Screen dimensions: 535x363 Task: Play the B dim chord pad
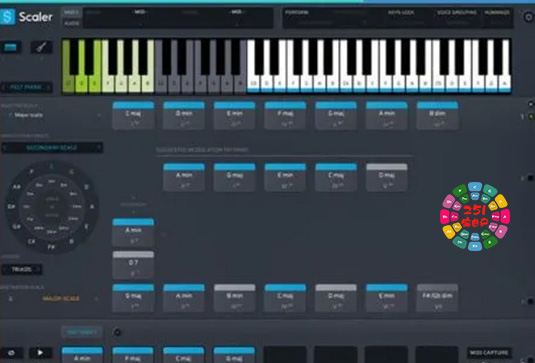[x=437, y=116]
